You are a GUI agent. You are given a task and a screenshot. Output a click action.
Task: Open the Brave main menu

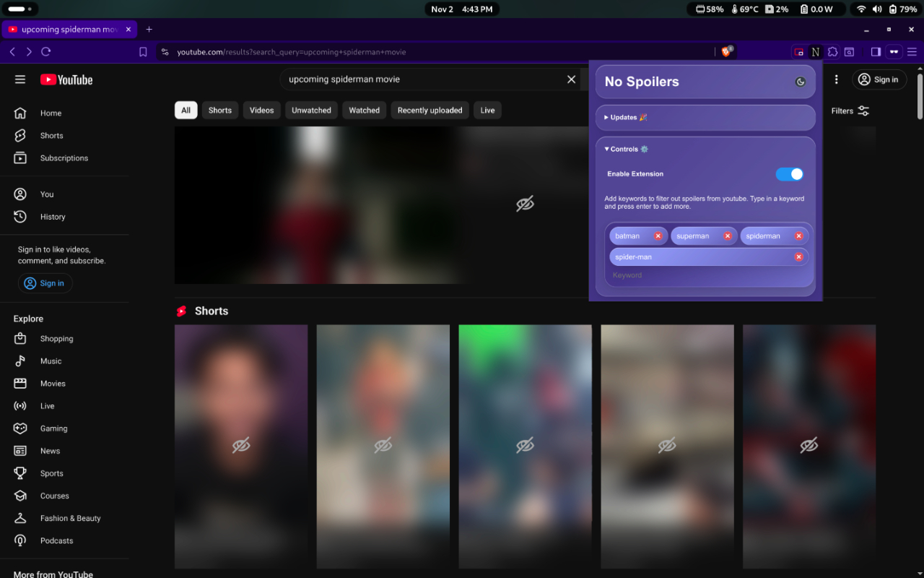point(912,52)
